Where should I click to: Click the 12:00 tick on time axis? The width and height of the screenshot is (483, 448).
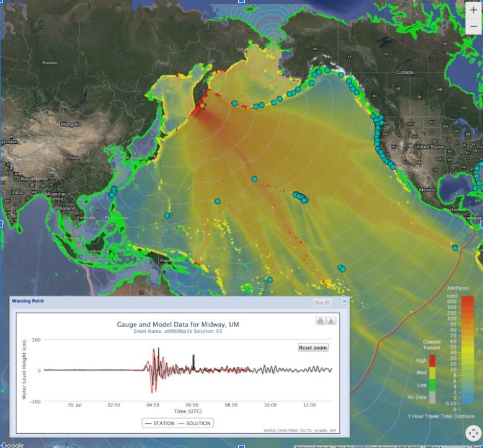309,405
